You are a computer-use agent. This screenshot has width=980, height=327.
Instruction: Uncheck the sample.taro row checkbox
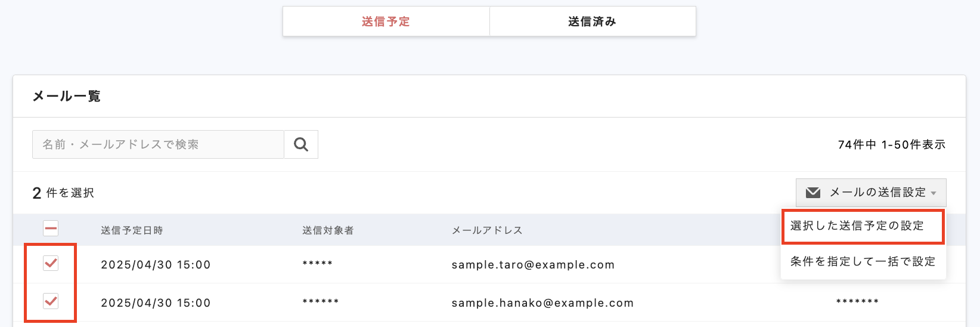(x=51, y=263)
